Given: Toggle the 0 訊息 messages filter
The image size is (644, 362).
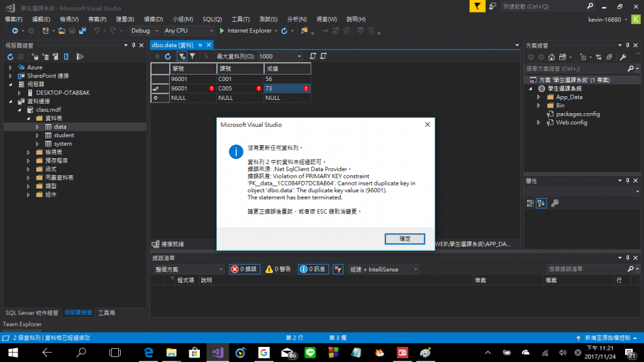Looking at the screenshot, I should coord(313,269).
